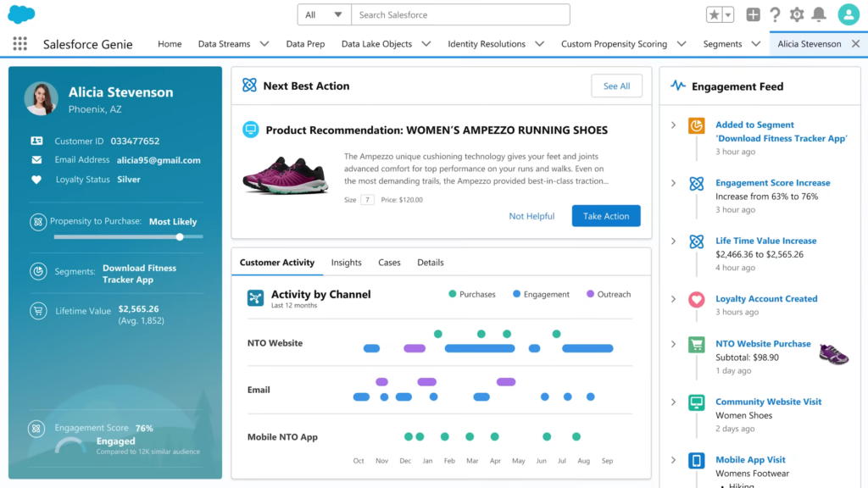Click the Next Best Action recommendation chat icon
The width and height of the screenshot is (868, 488).
pyautogui.click(x=251, y=129)
